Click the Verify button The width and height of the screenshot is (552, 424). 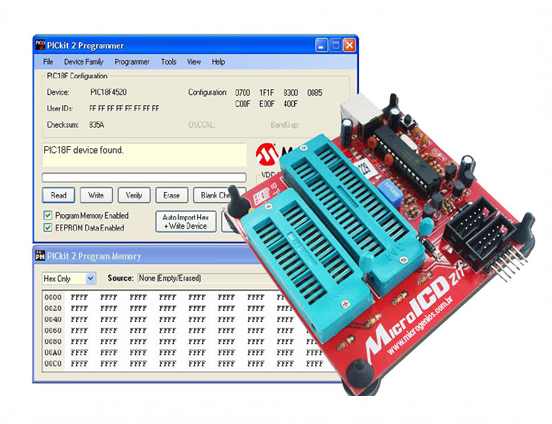tap(134, 195)
